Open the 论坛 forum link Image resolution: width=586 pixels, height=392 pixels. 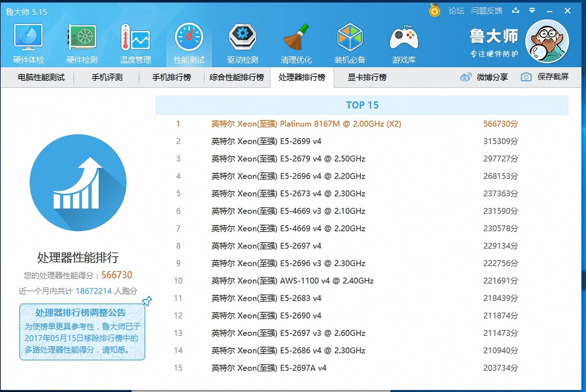point(456,11)
